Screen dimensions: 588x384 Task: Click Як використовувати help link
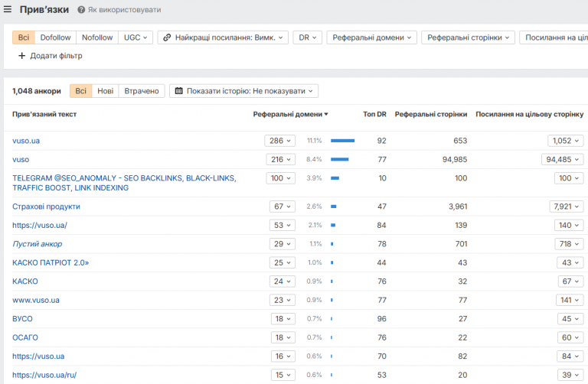[124, 10]
